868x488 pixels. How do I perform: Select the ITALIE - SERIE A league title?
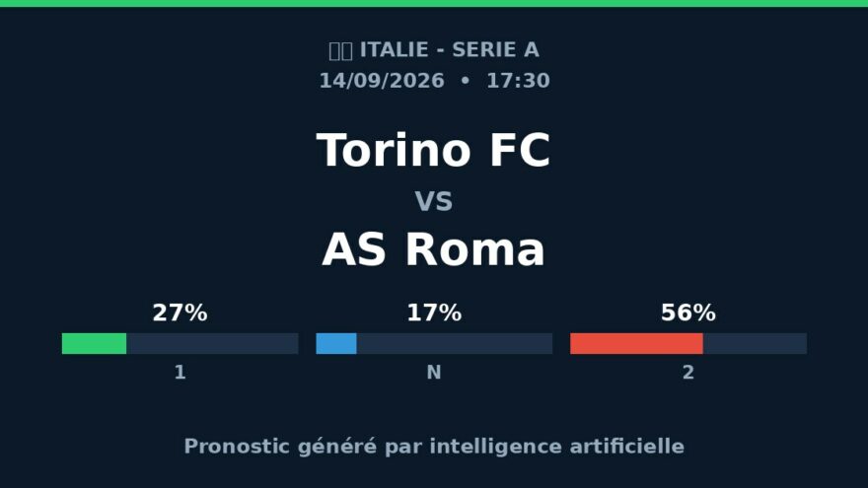coord(449,50)
